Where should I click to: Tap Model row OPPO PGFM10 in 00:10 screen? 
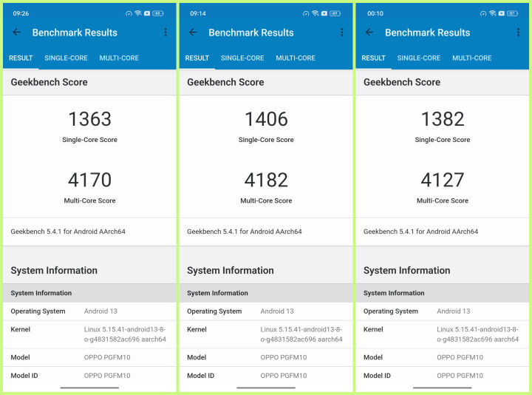click(x=443, y=357)
